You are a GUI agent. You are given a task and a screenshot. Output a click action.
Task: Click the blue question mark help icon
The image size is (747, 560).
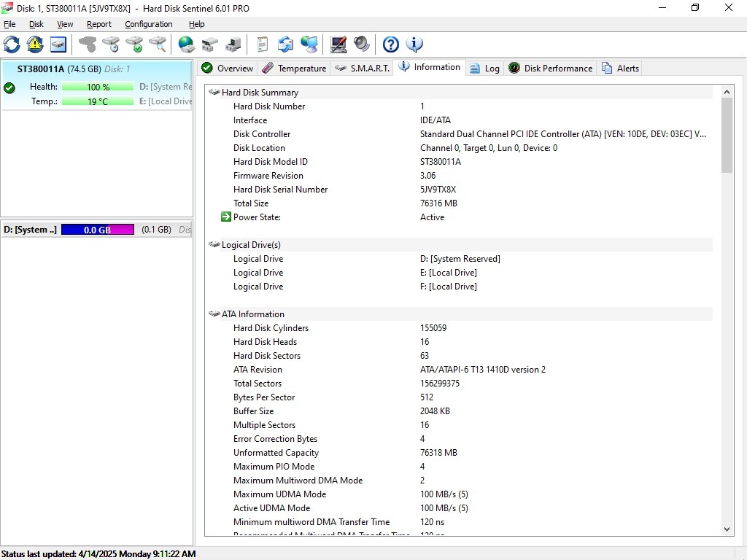tap(391, 44)
